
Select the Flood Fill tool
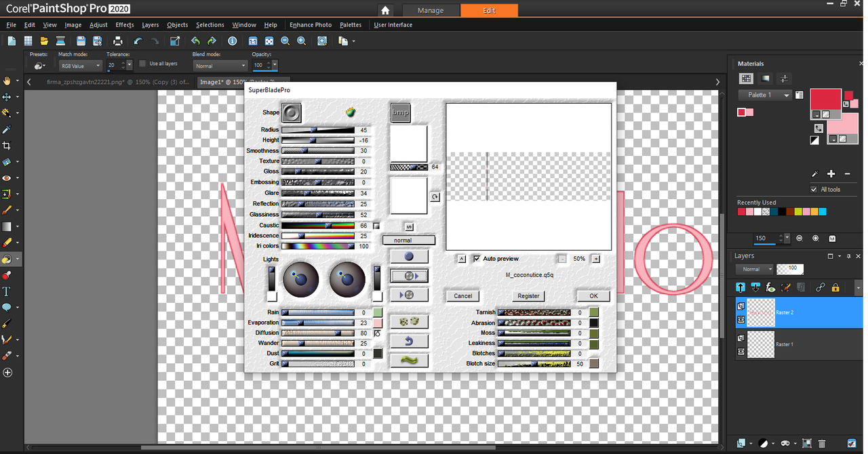coord(7,259)
